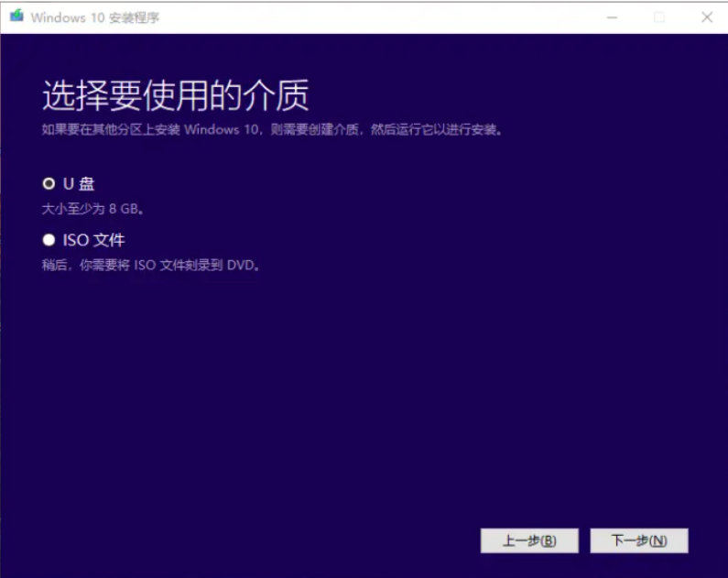Click "Windows 10" within the subtitle sentence

223,130
